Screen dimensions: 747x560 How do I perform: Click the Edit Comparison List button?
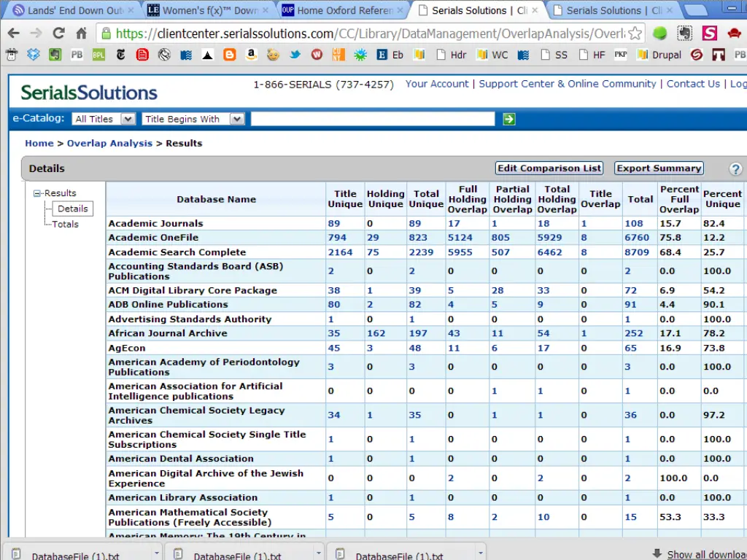coord(549,168)
